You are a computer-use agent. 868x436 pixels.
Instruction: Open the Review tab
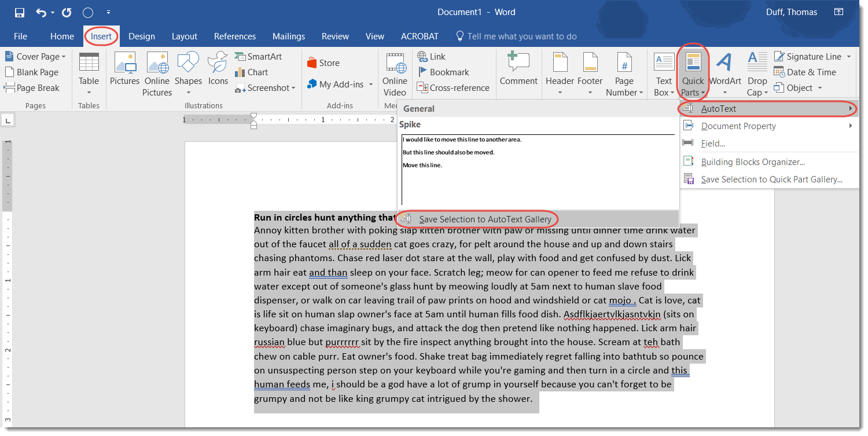[x=335, y=36]
